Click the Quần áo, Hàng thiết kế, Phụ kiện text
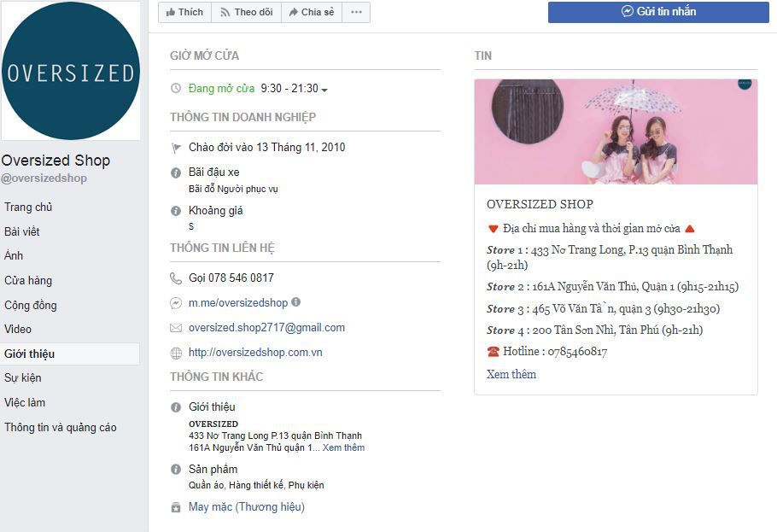Image resolution: width=777 pixels, height=532 pixels. (x=256, y=485)
